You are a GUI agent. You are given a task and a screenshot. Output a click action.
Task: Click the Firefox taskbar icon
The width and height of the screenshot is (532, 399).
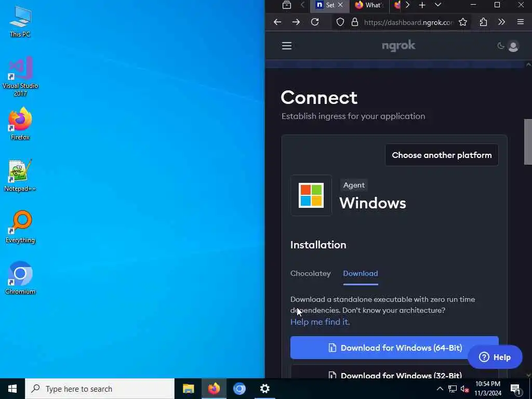[x=214, y=389]
